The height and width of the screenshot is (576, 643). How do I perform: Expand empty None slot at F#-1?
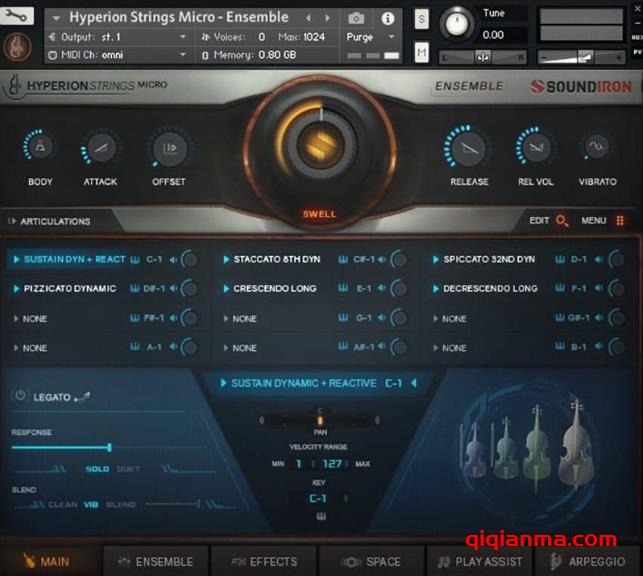pyautogui.click(x=16, y=319)
